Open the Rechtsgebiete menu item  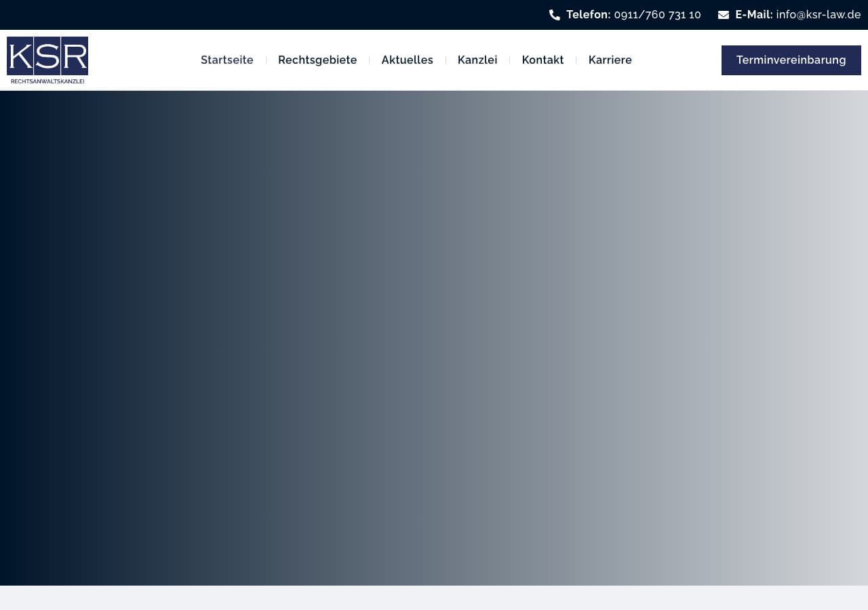[x=317, y=60]
